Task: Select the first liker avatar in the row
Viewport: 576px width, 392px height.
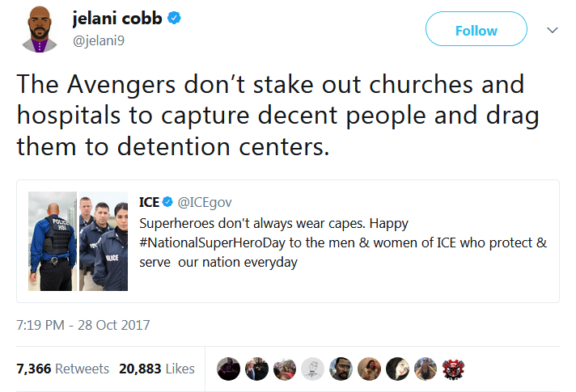Action: click(229, 369)
